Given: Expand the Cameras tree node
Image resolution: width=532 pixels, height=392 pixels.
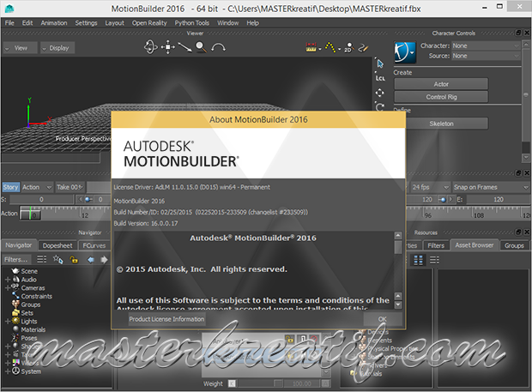Looking at the screenshot, I should coord(8,288).
